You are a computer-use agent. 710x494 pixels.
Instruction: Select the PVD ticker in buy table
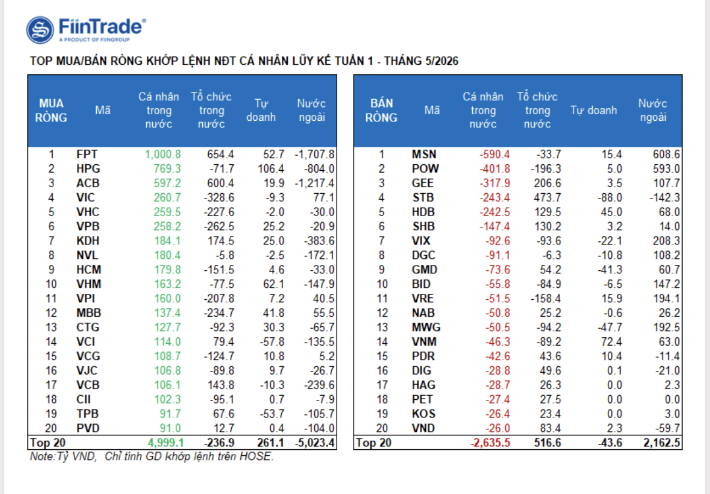point(88,428)
